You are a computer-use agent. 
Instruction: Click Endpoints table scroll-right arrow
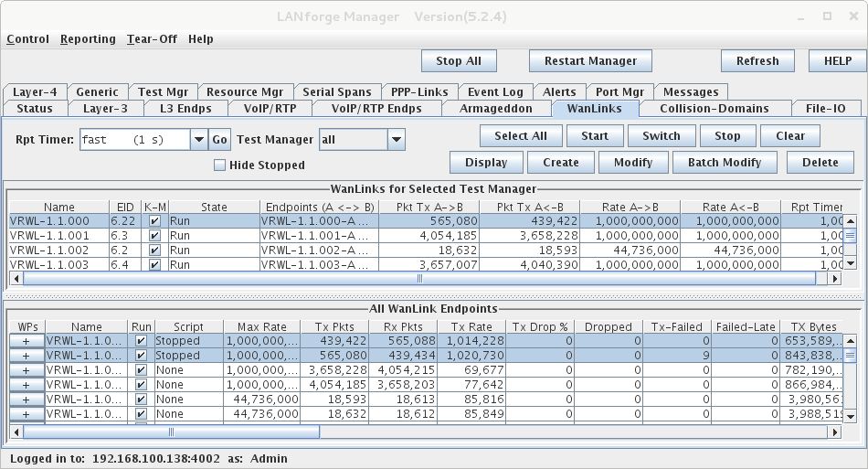click(835, 432)
